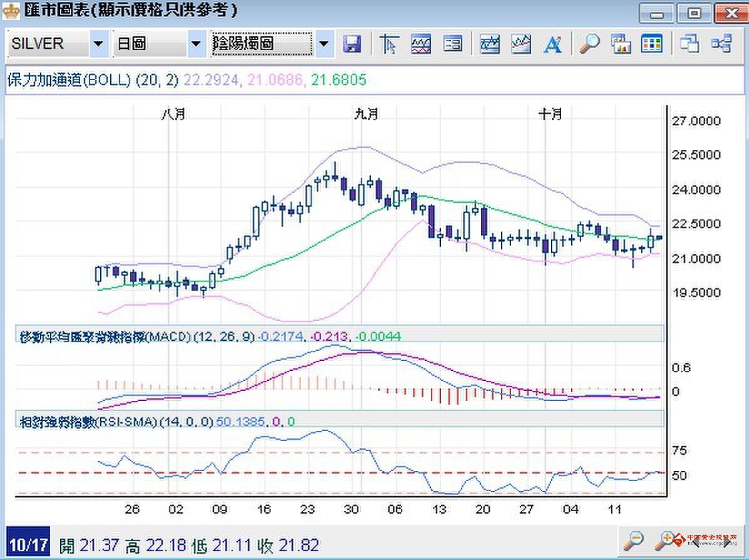Open the indicators wave chart icon
The width and height of the screenshot is (749, 560).
pyautogui.click(x=421, y=44)
